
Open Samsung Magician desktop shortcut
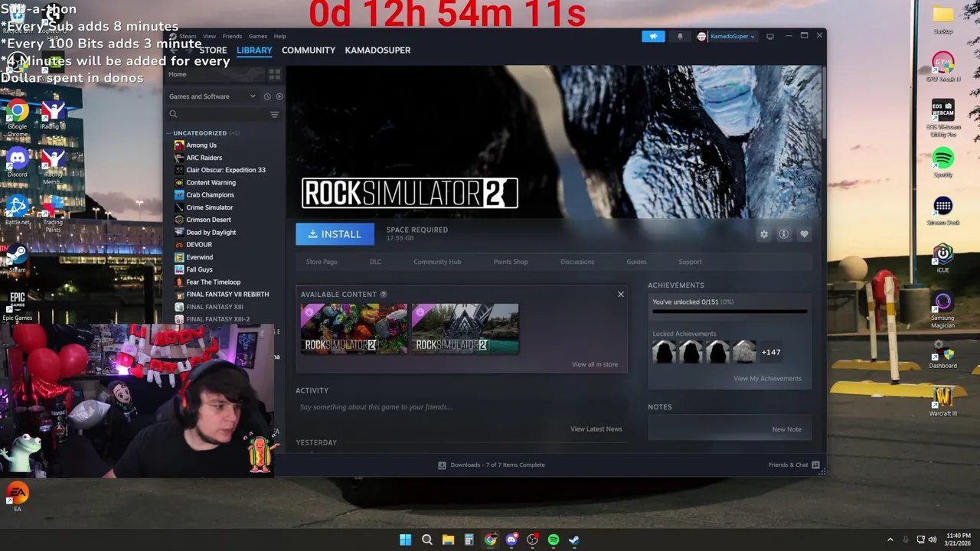coord(943,311)
